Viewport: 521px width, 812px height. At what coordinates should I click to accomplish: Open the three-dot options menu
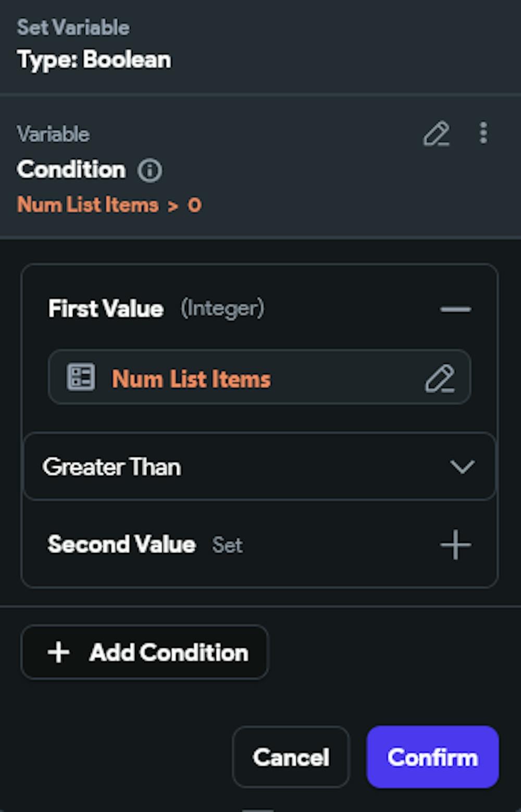[x=483, y=133]
